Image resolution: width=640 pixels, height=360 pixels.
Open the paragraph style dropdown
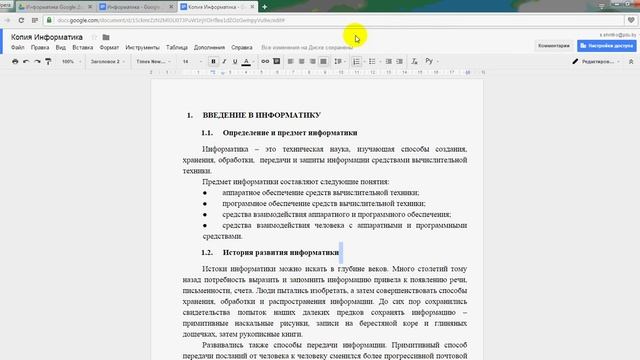click(x=108, y=62)
